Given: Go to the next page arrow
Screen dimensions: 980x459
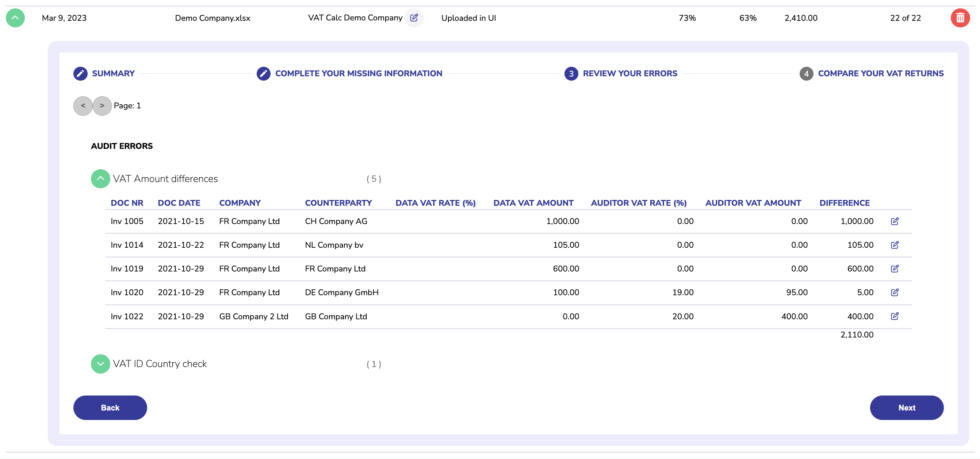Looking at the screenshot, I should click(x=102, y=106).
